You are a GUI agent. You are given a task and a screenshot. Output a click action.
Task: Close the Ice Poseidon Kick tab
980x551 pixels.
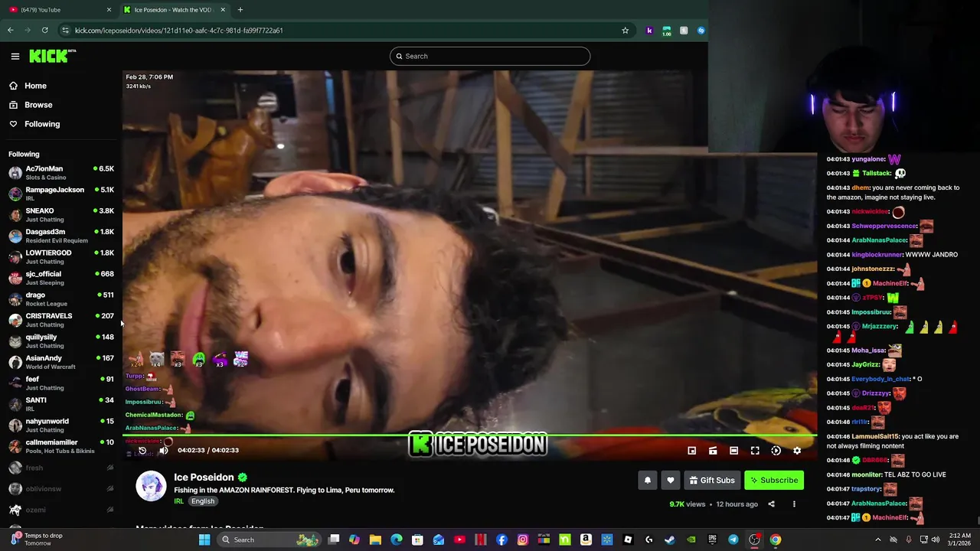point(223,10)
